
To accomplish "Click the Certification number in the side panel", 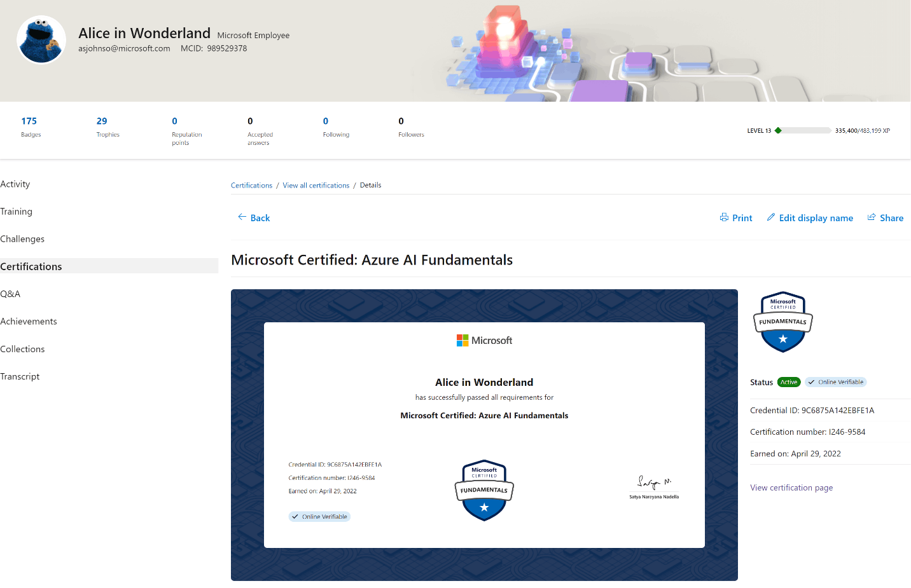I will point(808,432).
